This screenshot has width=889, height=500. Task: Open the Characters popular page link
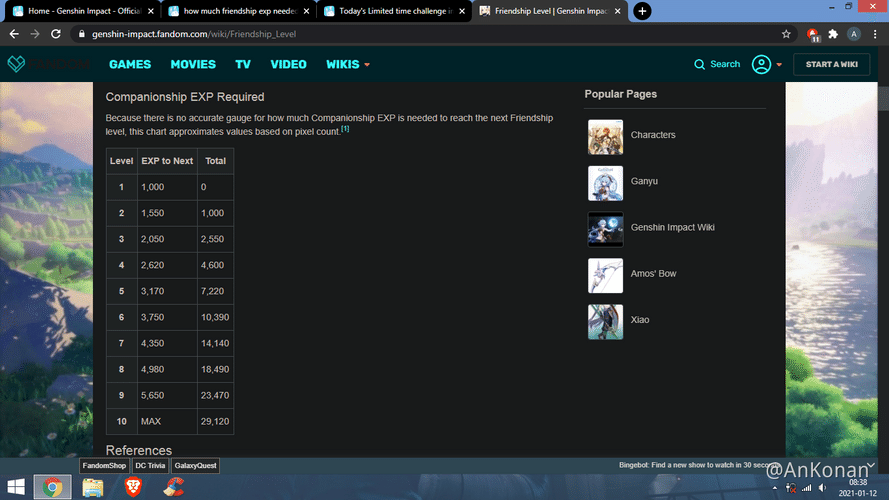coord(653,135)
